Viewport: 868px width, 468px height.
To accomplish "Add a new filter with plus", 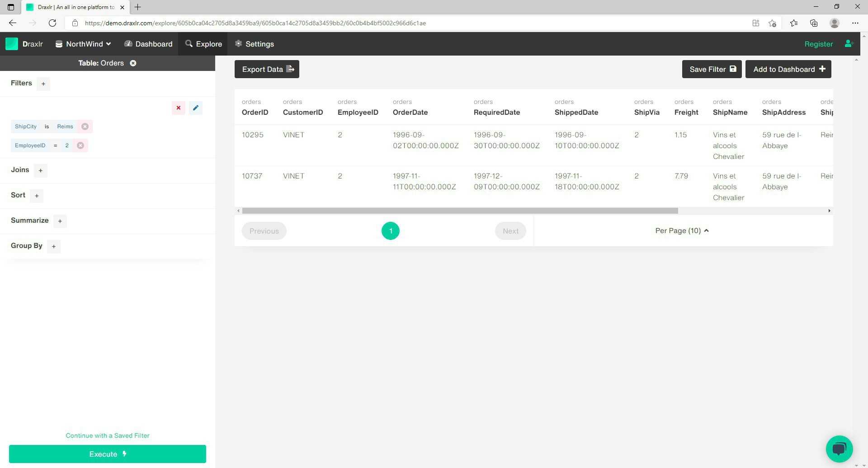I will (43, 84).
